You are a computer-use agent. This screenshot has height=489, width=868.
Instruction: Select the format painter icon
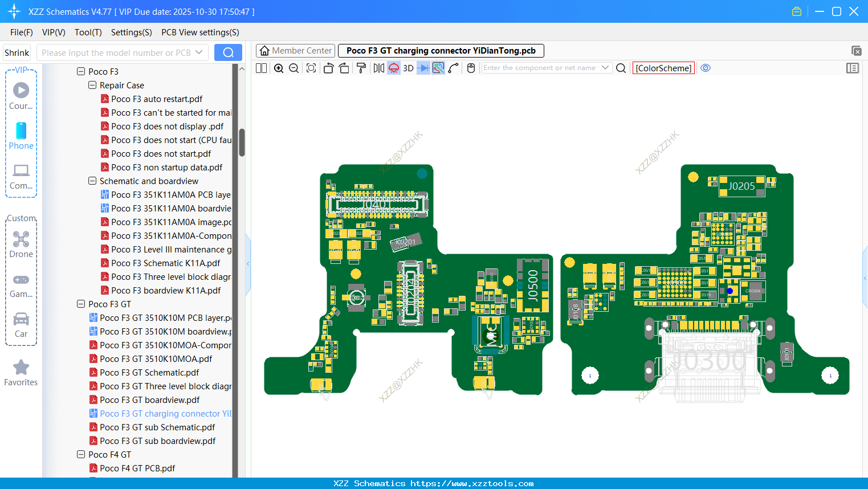[x=361, y=68]
